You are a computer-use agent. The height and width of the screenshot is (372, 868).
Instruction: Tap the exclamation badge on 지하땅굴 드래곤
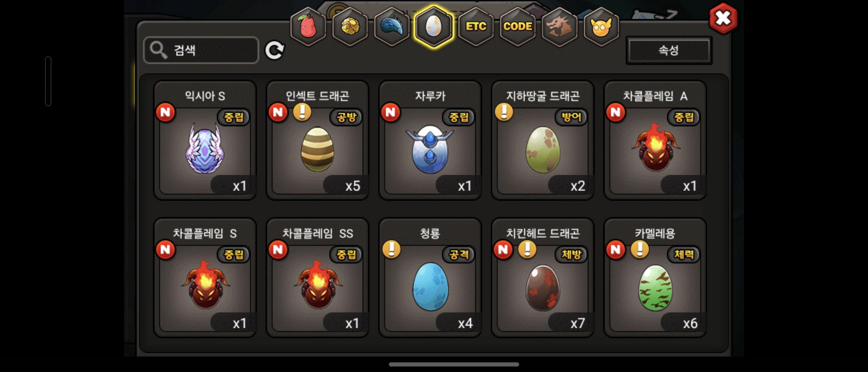pyautogui.click(x=504, y=112)
